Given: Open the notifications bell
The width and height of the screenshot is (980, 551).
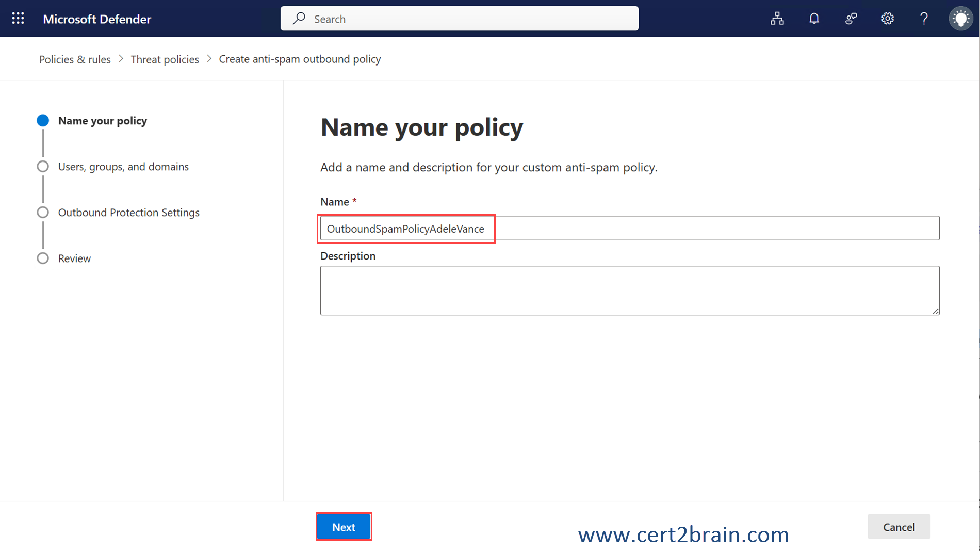Looking at the screenshot, I should [814, 19].
